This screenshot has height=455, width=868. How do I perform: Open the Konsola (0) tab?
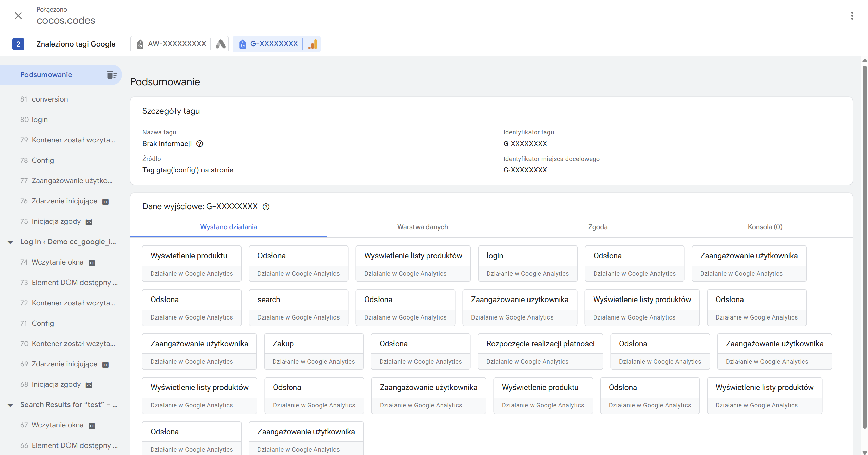coord(765,227)
